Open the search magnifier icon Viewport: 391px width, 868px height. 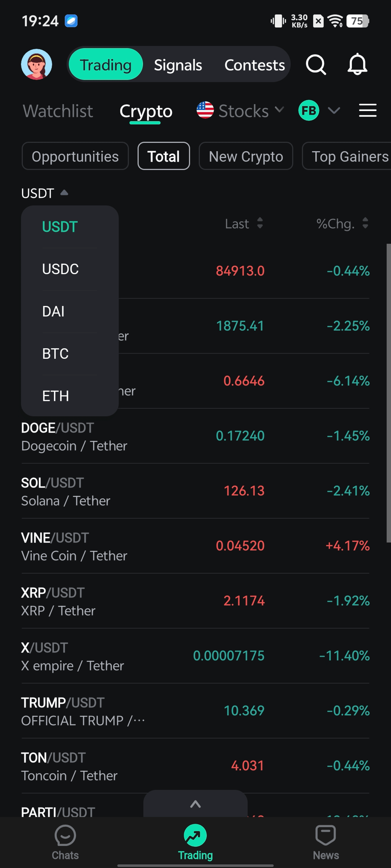316,64
